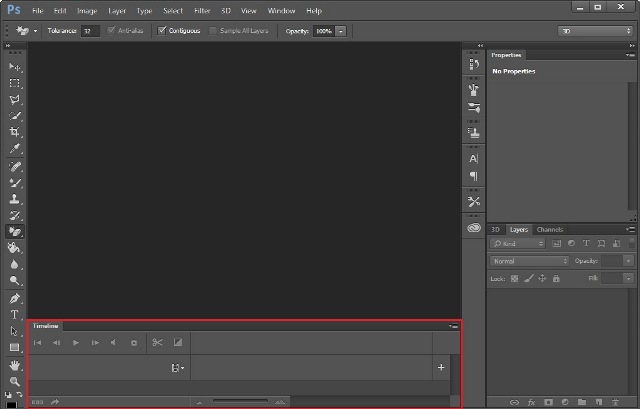Open the Creative Cloud Libraries icon
640x409 pixels.
point(474,228)
